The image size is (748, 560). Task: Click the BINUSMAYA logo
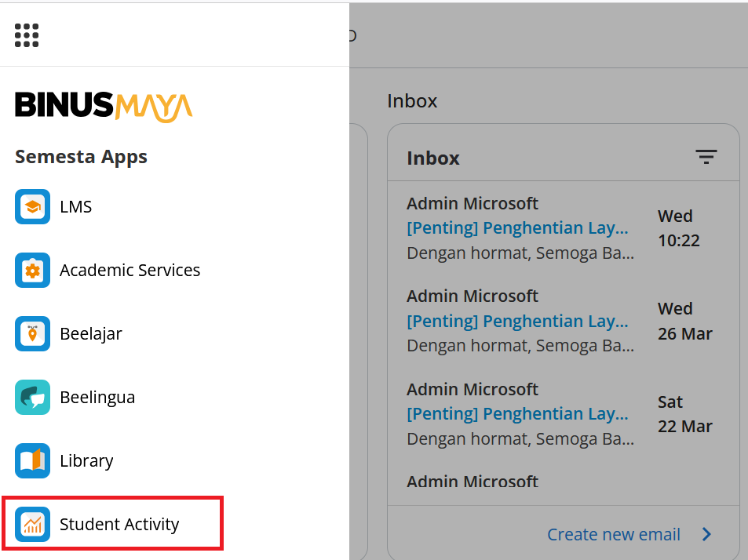click(x=104, y=107)
